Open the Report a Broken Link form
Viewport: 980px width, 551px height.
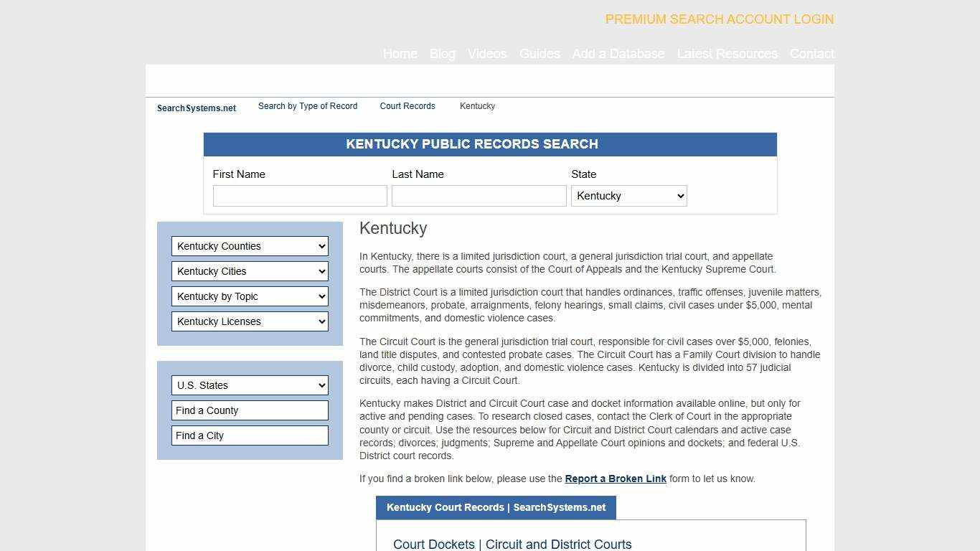coord(616,479)
